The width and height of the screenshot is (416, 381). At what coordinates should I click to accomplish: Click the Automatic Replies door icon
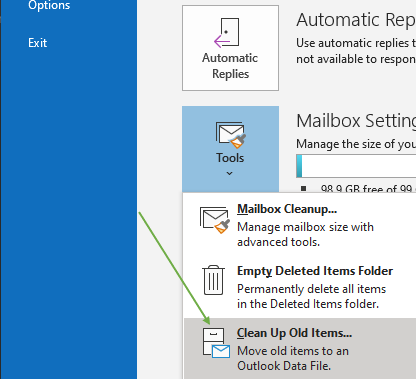(227, 32)
